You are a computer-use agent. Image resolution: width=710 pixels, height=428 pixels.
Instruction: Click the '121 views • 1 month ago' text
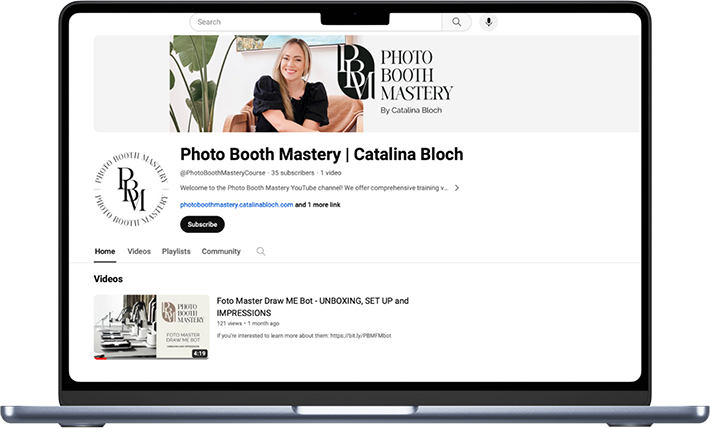pos(248,323)
